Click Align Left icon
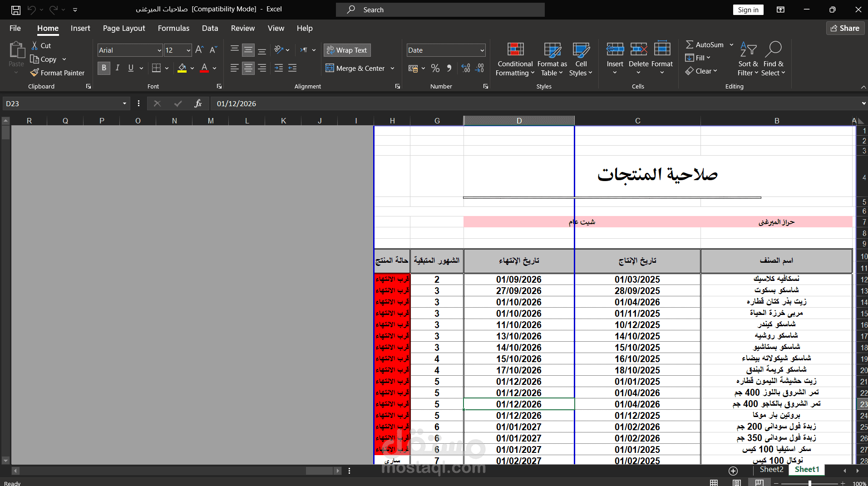The height and width of the screenshot is (486, 868). pos(234,68)
